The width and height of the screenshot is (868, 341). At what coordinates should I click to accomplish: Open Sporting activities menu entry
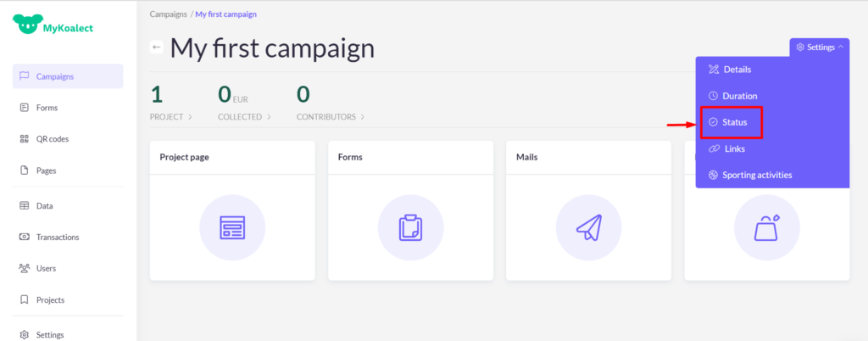[757, 176]
